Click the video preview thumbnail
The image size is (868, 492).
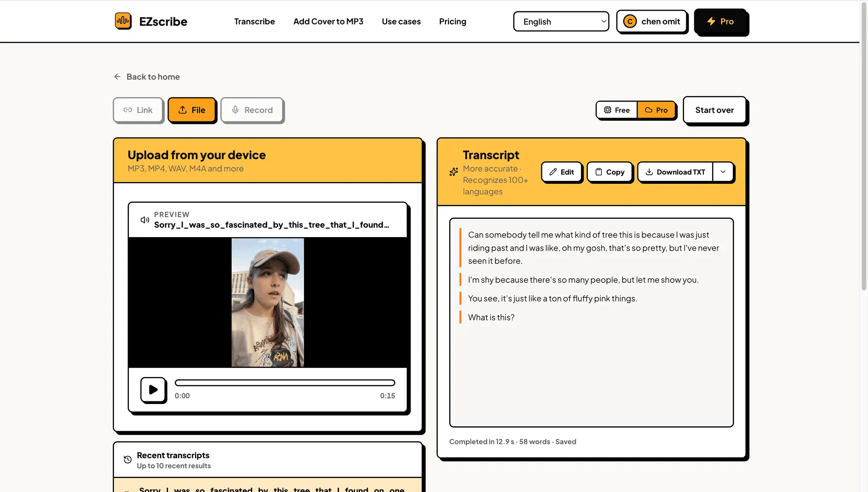pyautogui.click(x=267, y=302)
